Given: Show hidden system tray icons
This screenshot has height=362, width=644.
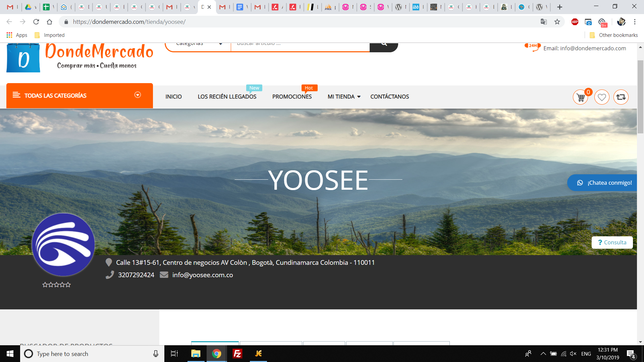Looking at the screenshot, I should tap(543, 354).
